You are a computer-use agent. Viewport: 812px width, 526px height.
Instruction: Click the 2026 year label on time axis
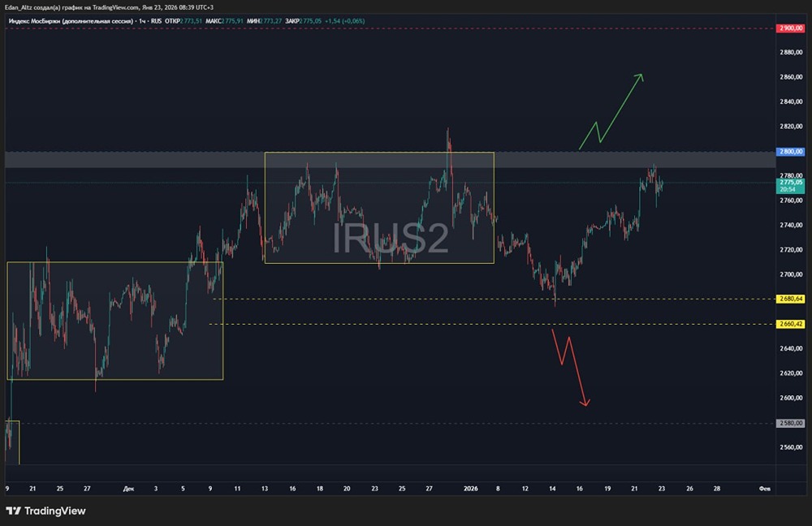471,489
